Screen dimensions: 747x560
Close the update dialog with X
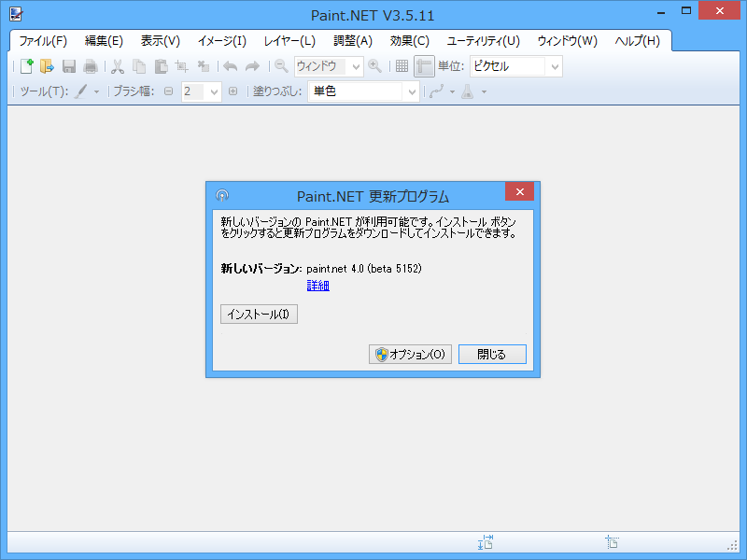[520, 191]
